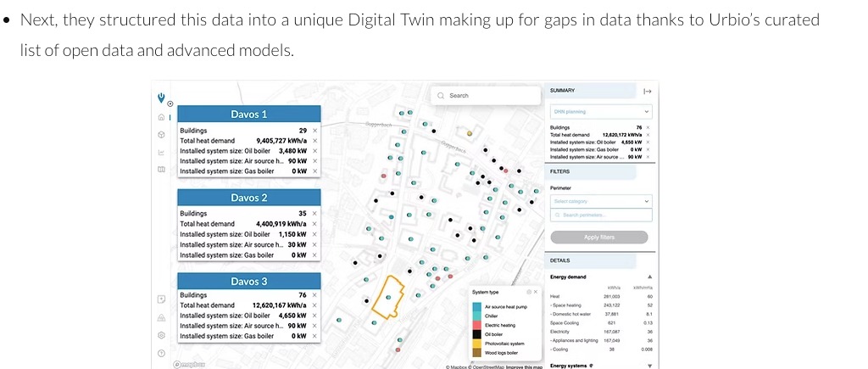Click the home icon in left sidebar
The height and width of the screenshot is (369, 868).
coord(160,117)
